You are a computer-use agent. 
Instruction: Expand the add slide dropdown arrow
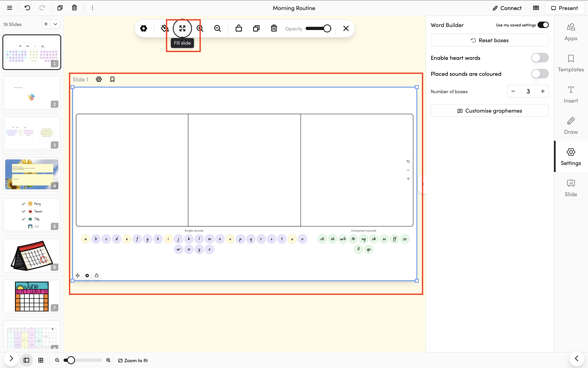55,24
